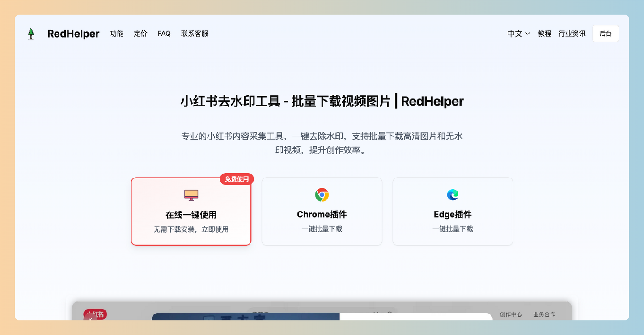This screenshot has height=335, width=644.
Task: Select the Edge icon on the Edge插件 card
Action: tap(452, 195)
